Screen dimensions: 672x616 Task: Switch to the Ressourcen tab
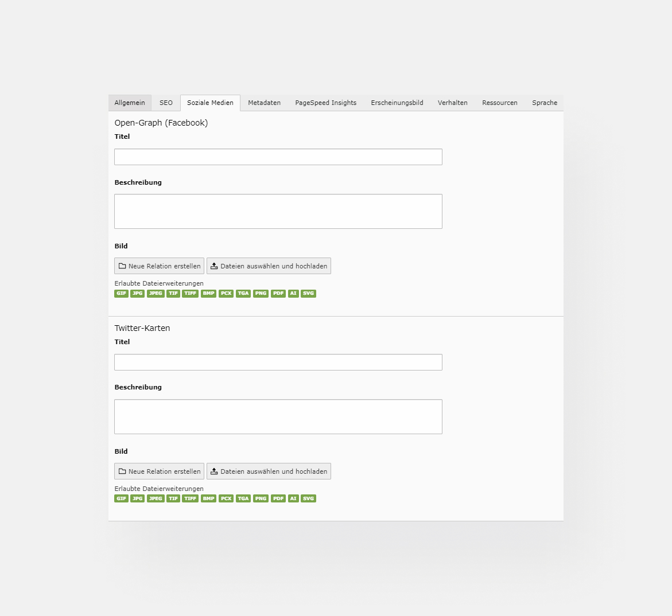point(499,103)
